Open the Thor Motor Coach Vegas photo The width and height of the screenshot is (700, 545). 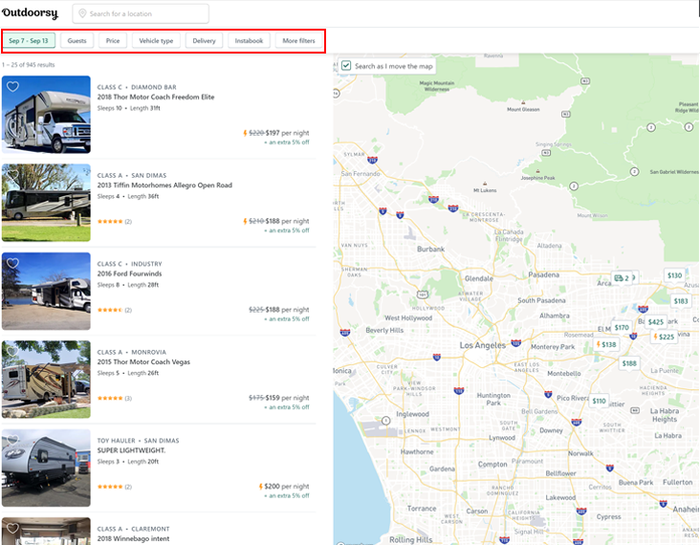tap(46, 380)
